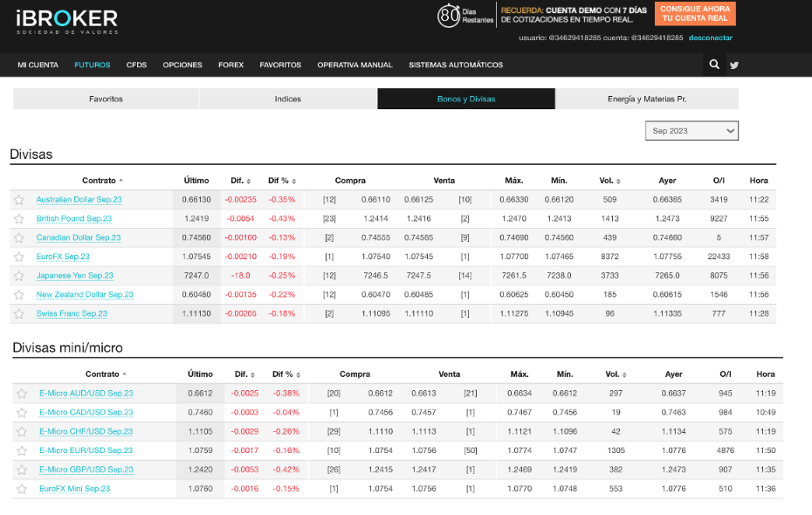
Task: Toggle favorite star for EuroFX Sep.23
Action: 19,257
